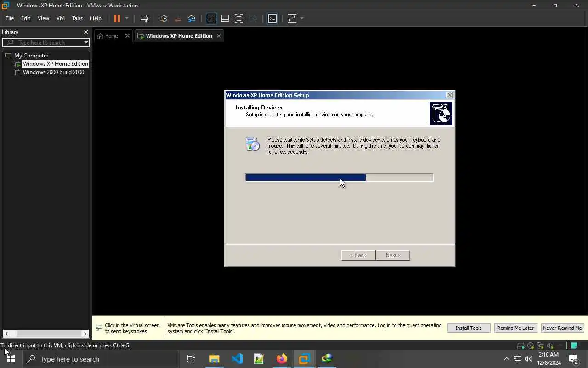Click the hard disk status icon
This screenshot has height=368, width=588.
pos(520,345)
